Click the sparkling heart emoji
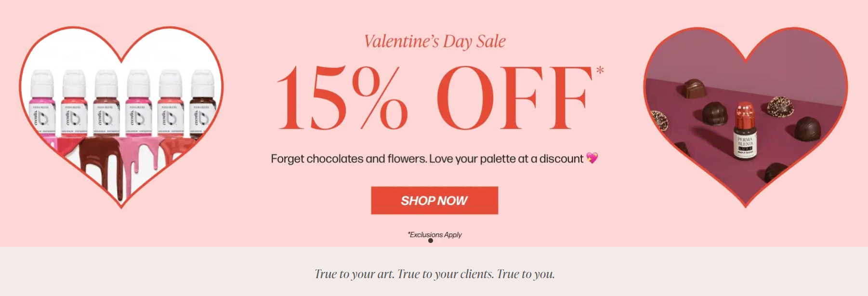Screen dimensions: 868x296 [x=592, y=158]
